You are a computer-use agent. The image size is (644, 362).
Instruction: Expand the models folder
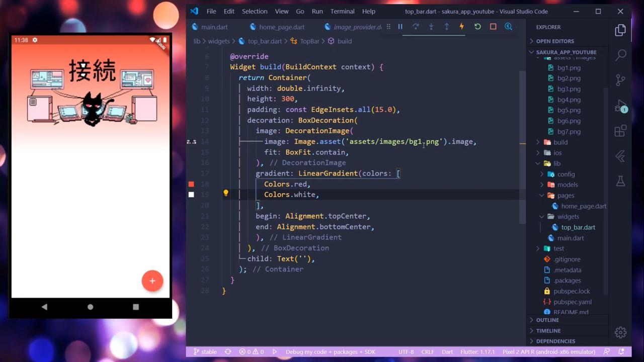567,185
